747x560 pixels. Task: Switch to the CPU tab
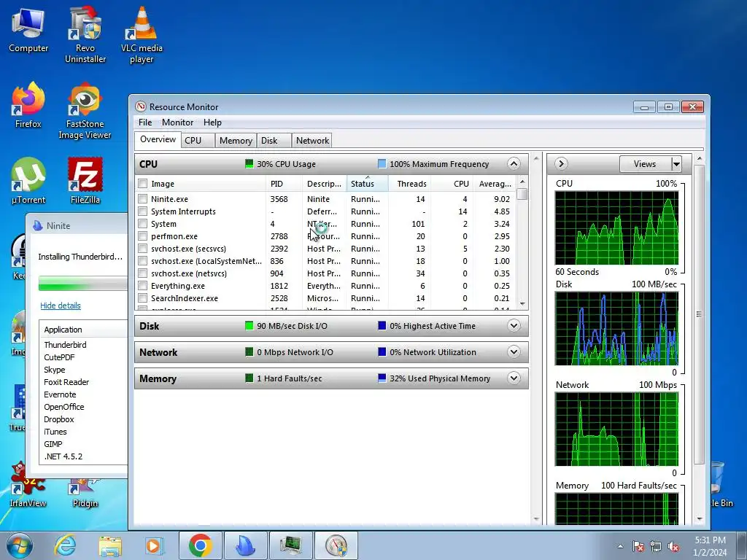pyautogui.click(x=197, y=141)
